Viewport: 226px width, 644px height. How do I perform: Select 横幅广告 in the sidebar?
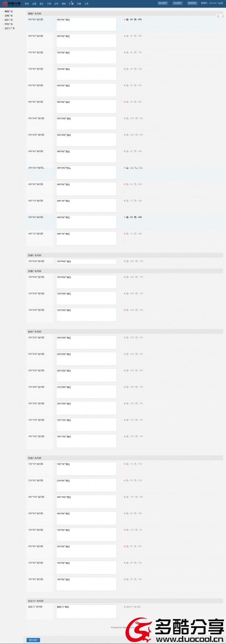8,11
